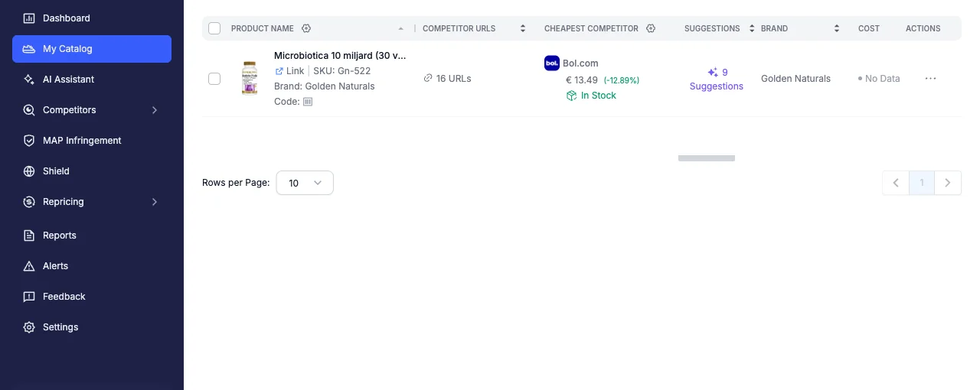Click the gear icon beside Product Name header
Screen dimensions: 980x390
(305, 28)
